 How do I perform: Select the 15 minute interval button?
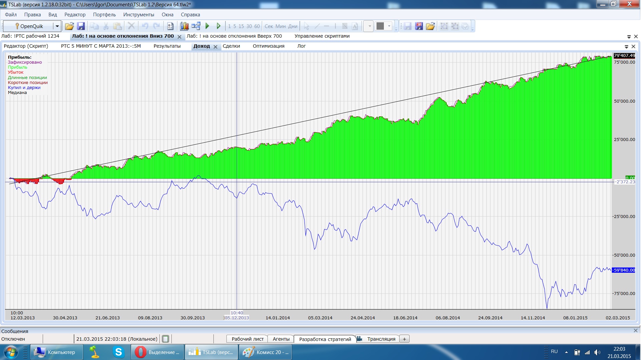click(241, 26)
